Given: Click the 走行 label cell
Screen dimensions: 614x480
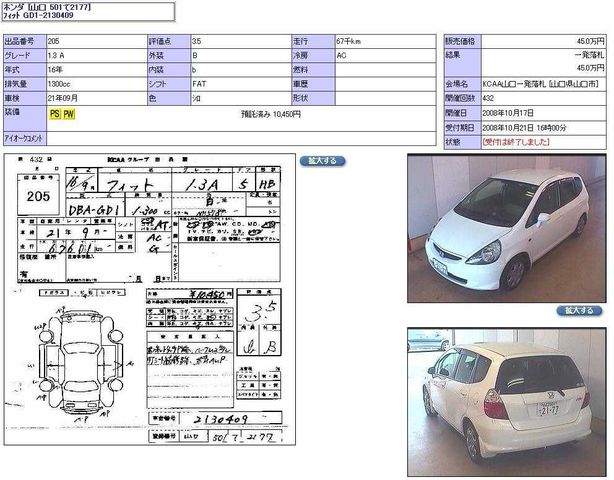Looking at the screenshot, I should (x=313, y=41).
